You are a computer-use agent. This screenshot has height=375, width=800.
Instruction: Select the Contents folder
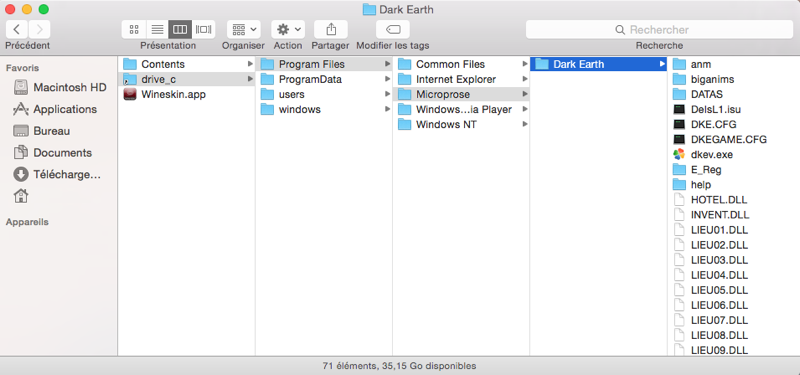tap(186, 64)
